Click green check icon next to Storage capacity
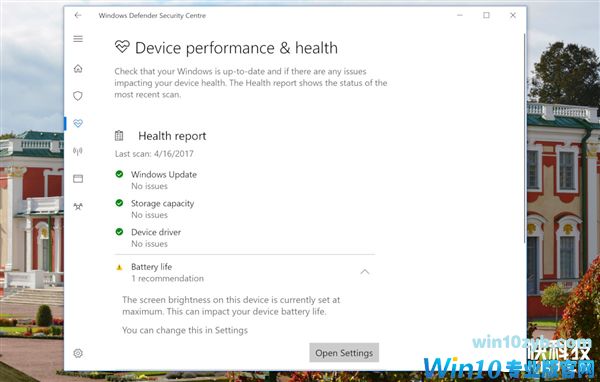The image size is (600, 382). click(119, 203)
